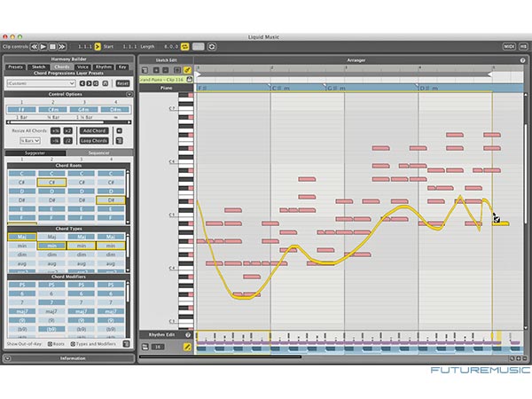The height and width of the screenshot is (399, 532).
Task: Select D# root in column 4
Action: pos(111,200)
